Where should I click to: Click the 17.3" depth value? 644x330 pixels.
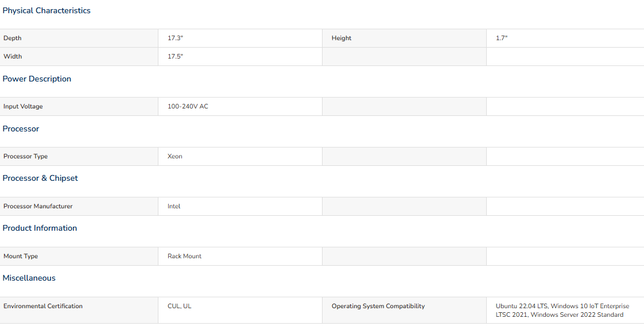coord(176,38)
